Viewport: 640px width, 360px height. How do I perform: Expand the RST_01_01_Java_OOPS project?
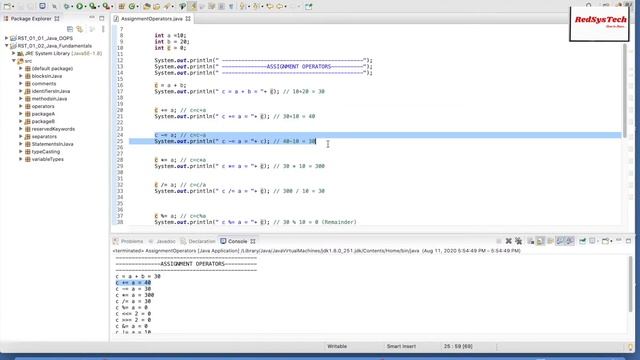[6, 38]
